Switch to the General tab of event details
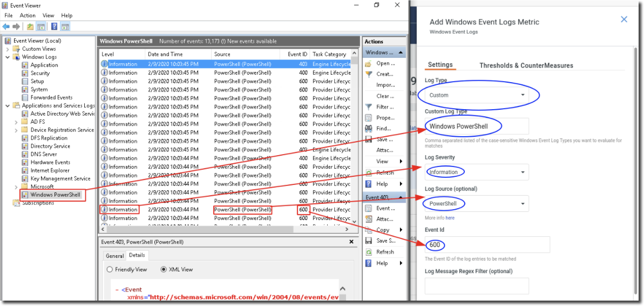Image resolution: width=644 pixels, height=306 pixels. (114, 256)
